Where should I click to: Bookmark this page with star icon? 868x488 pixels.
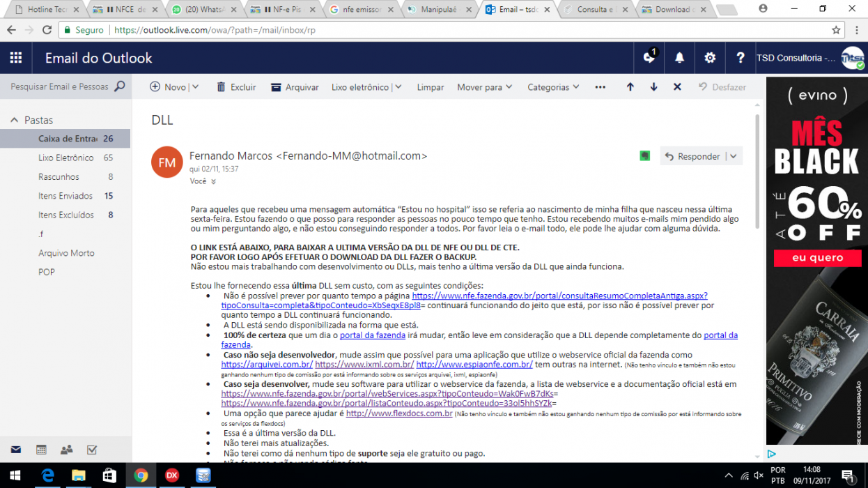click(x=836, y=30)
